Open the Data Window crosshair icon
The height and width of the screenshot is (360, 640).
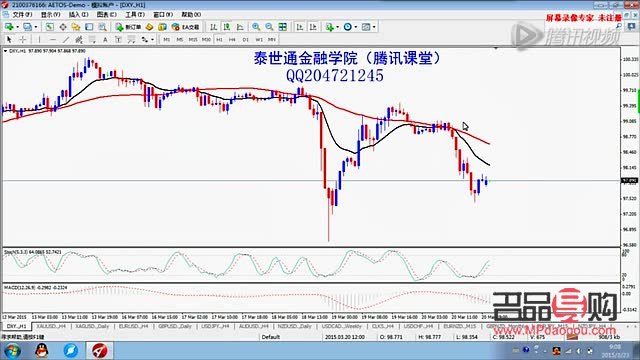63,27
